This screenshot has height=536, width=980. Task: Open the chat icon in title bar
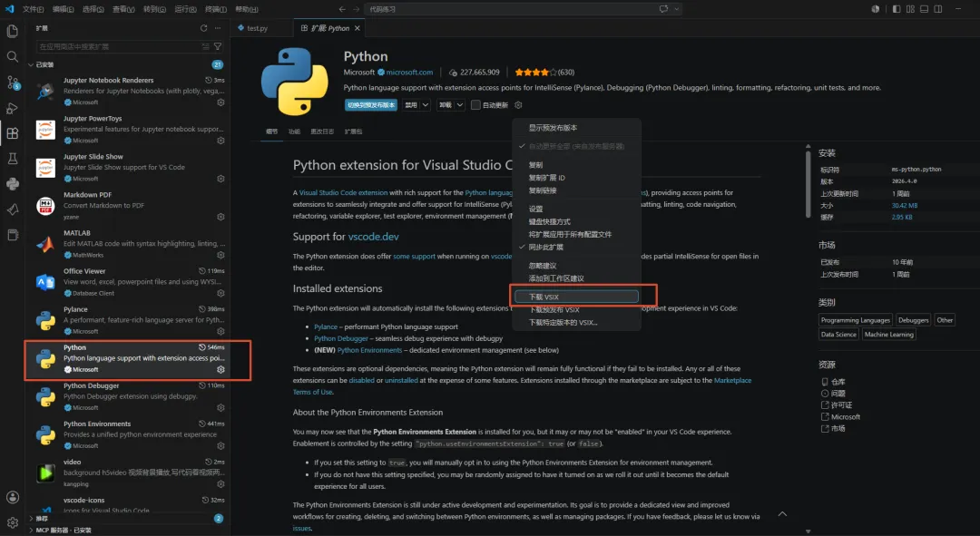tap(663, 9)
